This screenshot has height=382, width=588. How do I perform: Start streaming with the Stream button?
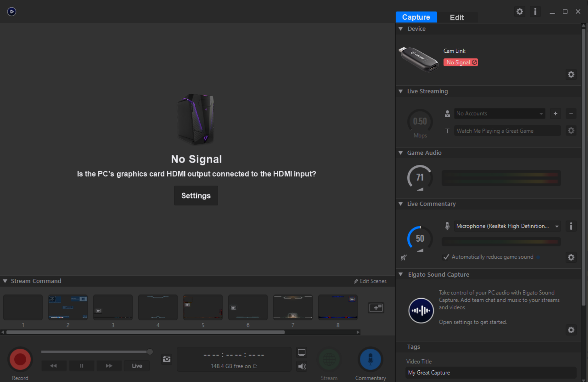[x=329, y=359]
